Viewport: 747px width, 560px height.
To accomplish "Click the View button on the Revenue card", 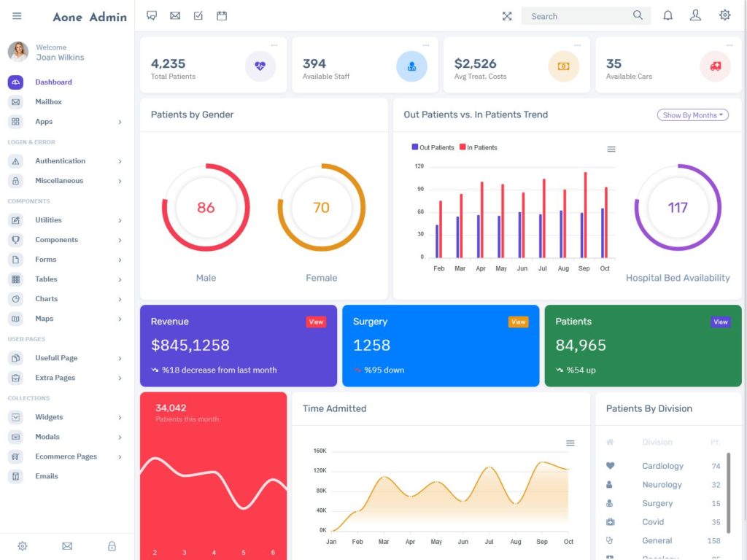I will click(316, 321).
